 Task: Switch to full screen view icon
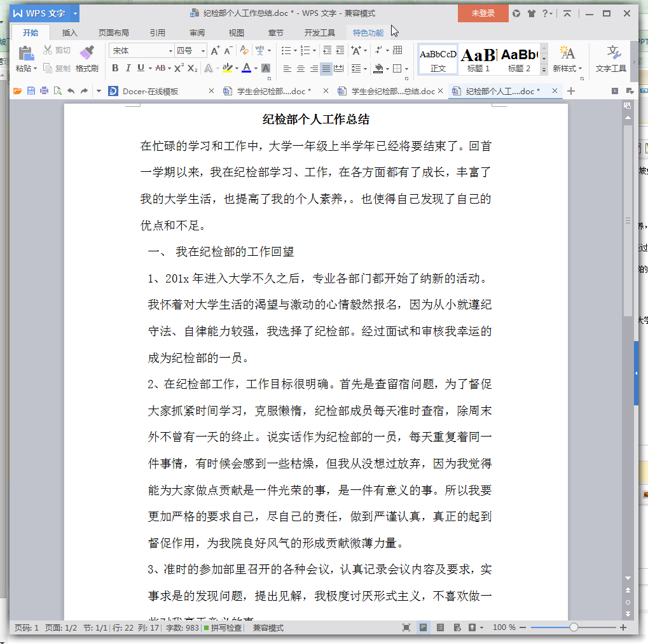coord(406,627)
